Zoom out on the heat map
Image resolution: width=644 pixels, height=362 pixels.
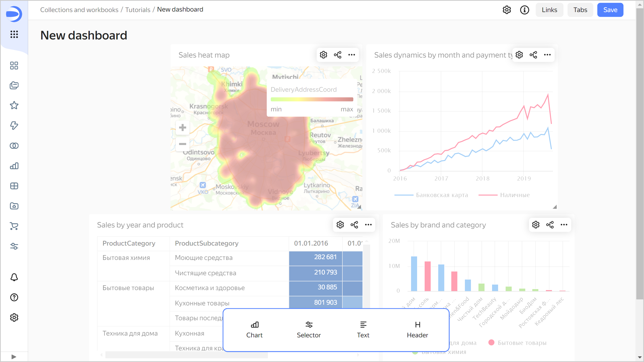point(183,144)
